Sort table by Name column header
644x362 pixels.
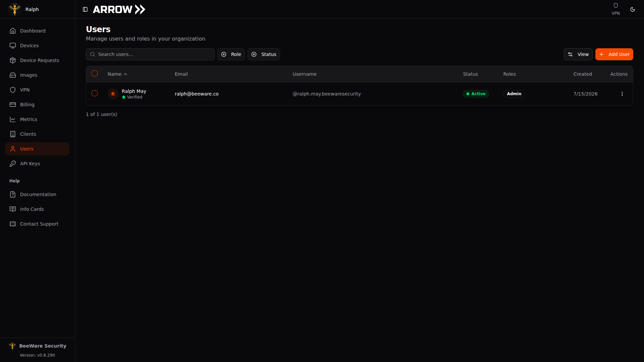click(x=117, y=74)
